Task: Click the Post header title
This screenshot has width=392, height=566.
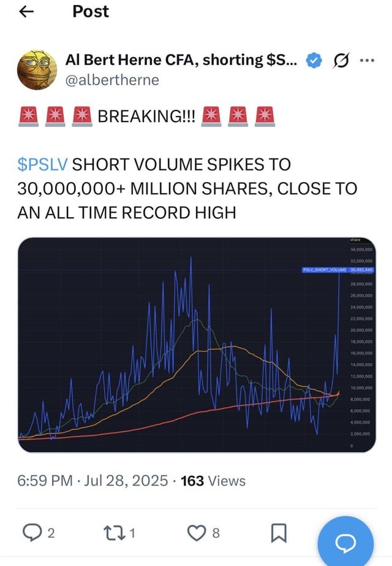Action: 91,12
